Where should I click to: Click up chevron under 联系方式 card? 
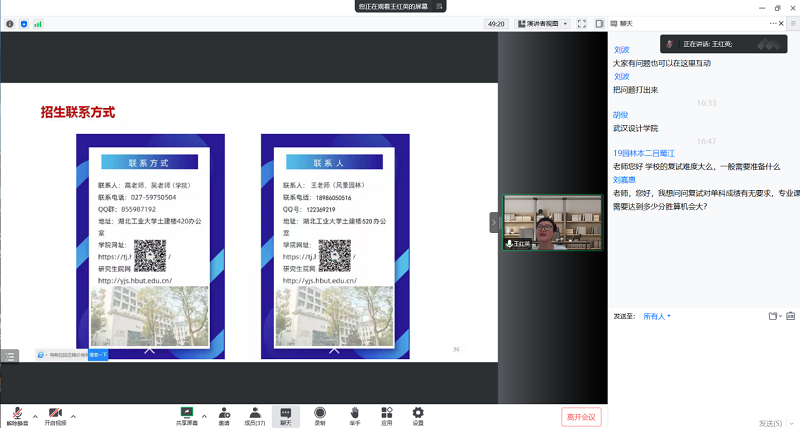(x=149, y=351)
